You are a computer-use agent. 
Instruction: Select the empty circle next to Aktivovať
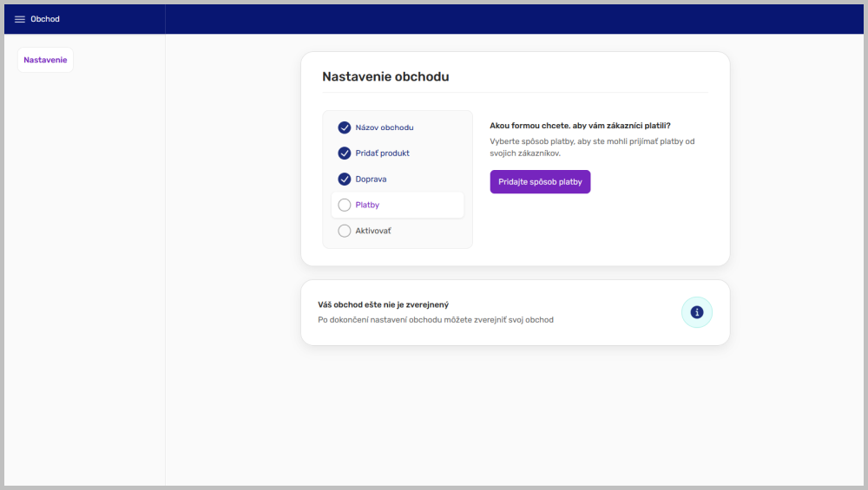(345, 231)
